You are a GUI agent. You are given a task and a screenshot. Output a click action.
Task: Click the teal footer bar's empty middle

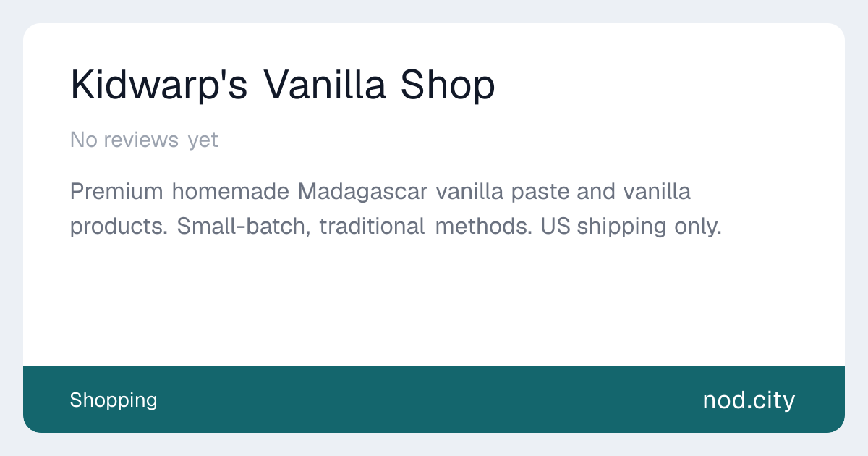click(434, 400)
